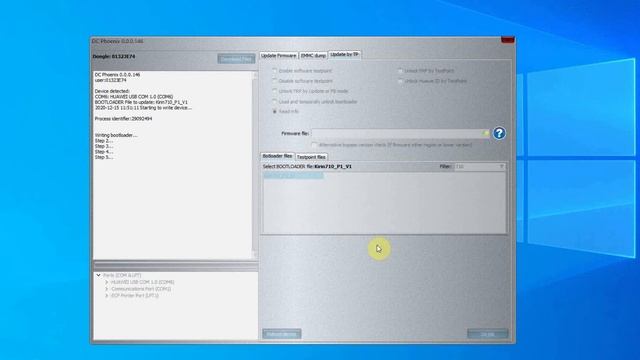The height and width of the screenshot is (360, 640).
Task: Open the blue question mark help icon
Action: [499, 133]
